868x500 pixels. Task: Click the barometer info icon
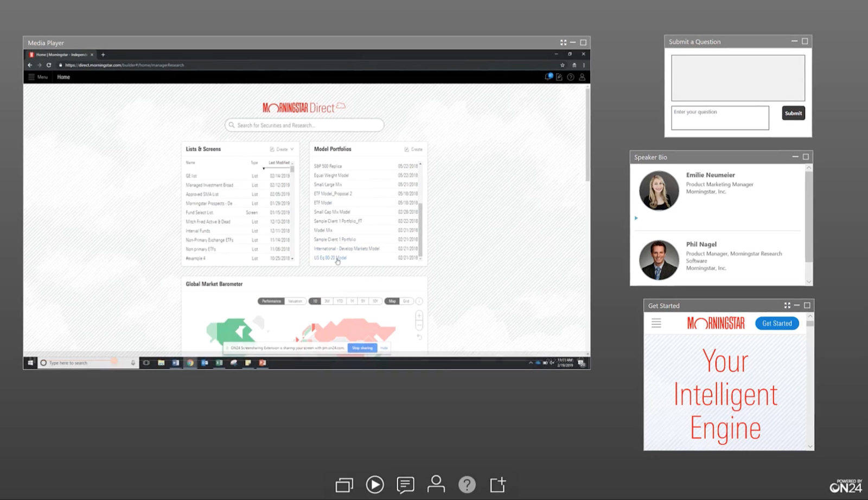point(419,301)
